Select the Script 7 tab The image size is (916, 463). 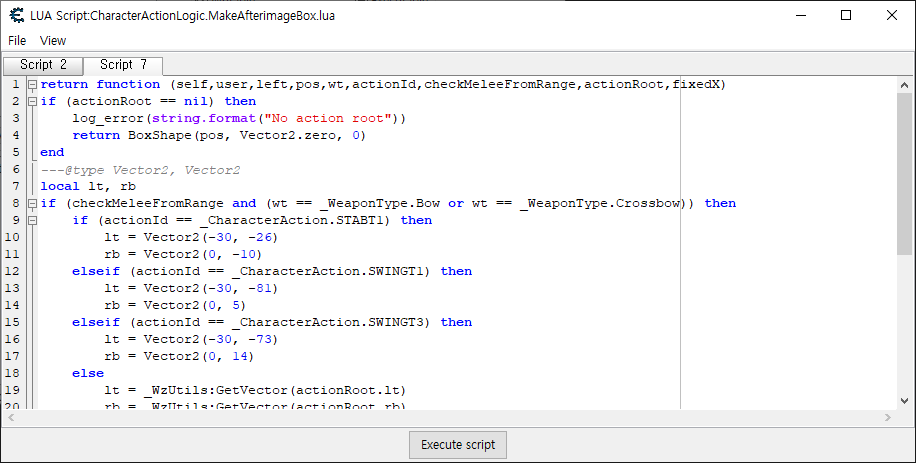123,65
